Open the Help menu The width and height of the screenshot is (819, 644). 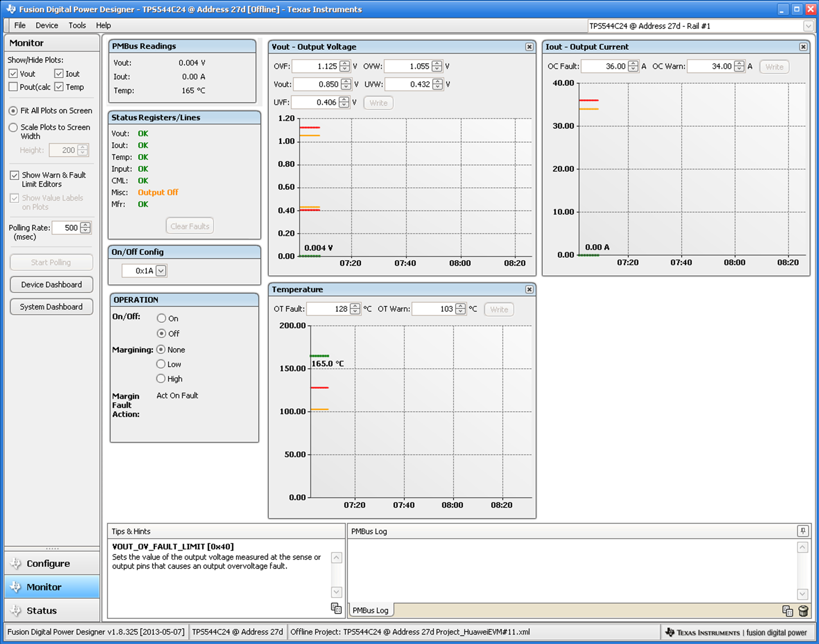pos(103,25)
